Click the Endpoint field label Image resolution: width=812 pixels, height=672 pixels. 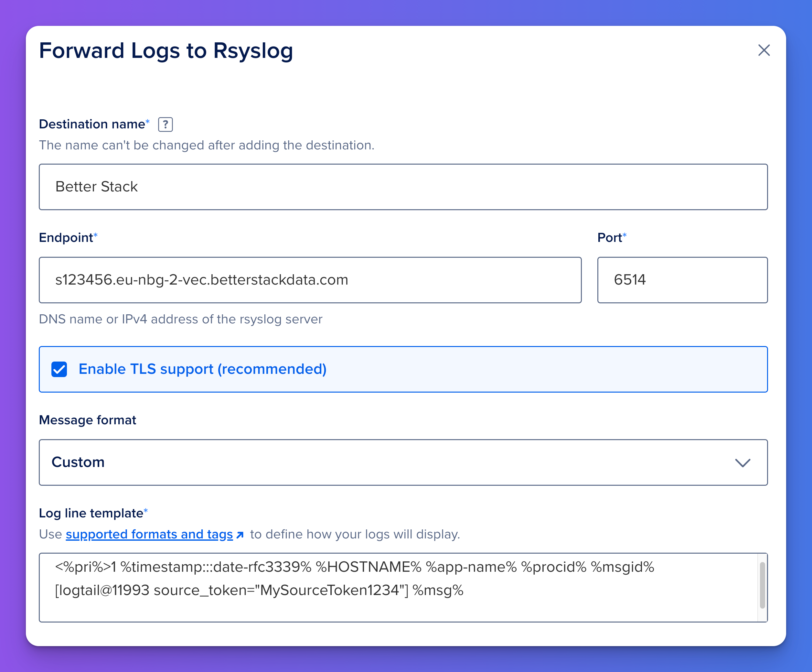[66, 238]
